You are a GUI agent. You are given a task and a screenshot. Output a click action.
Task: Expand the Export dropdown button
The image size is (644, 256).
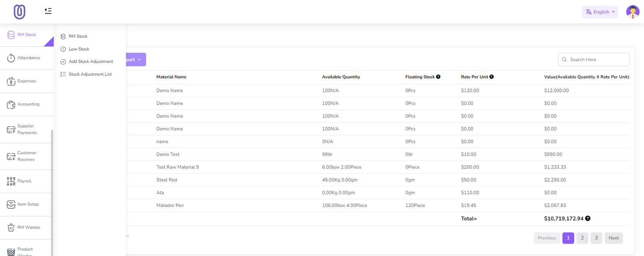(136, 60)
